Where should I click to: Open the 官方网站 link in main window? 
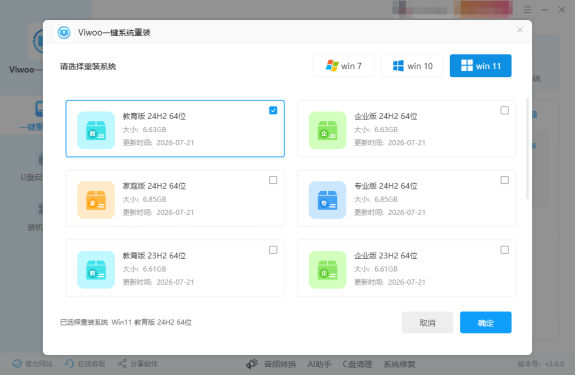point(32,364)
